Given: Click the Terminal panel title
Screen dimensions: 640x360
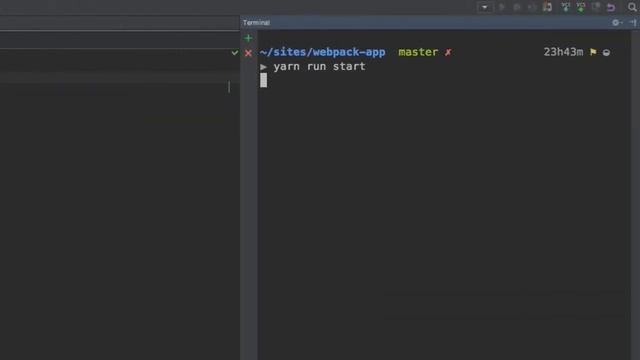Looking at the screenshot, I should (256, 23).
